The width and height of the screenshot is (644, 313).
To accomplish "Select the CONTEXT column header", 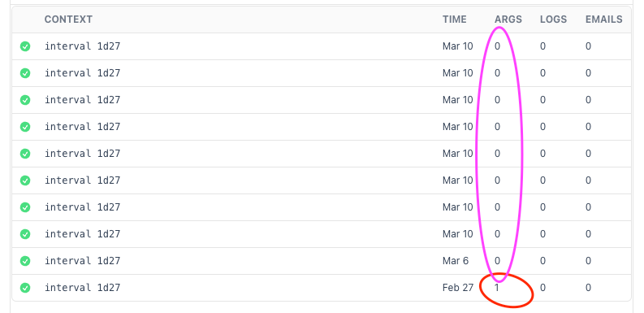I will [68, 20].
